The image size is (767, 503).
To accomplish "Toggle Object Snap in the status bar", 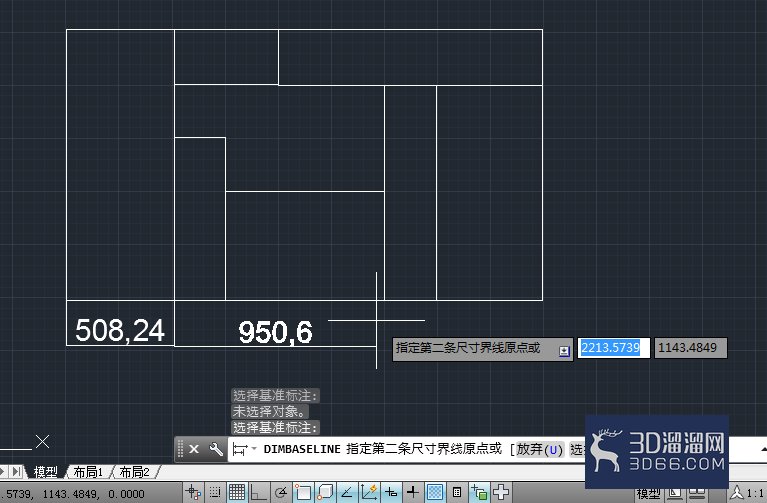I will point(303,492).
